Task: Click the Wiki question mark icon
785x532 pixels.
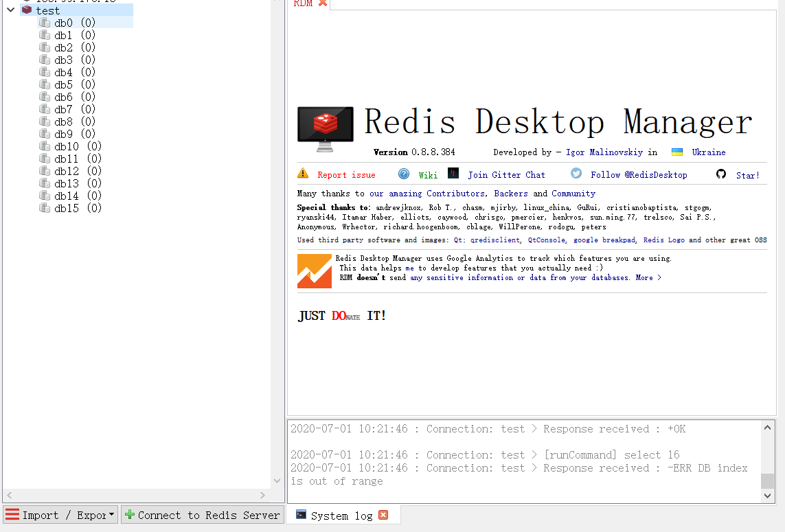Action: pyautogui.click(x=404, y=174)
